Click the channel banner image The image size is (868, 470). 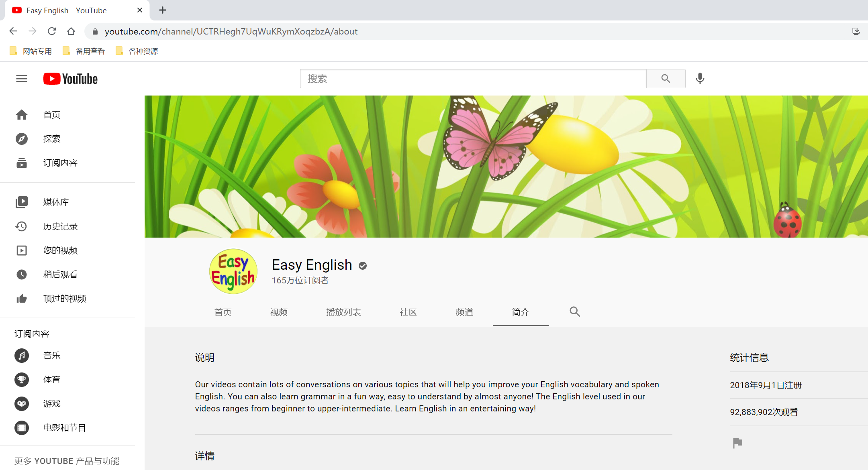pyautogui.click(x=506, y=167)
